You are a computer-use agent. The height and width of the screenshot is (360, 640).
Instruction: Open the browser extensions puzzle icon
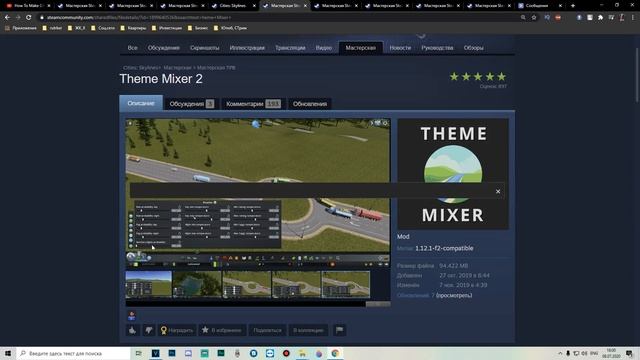[600, 18]
